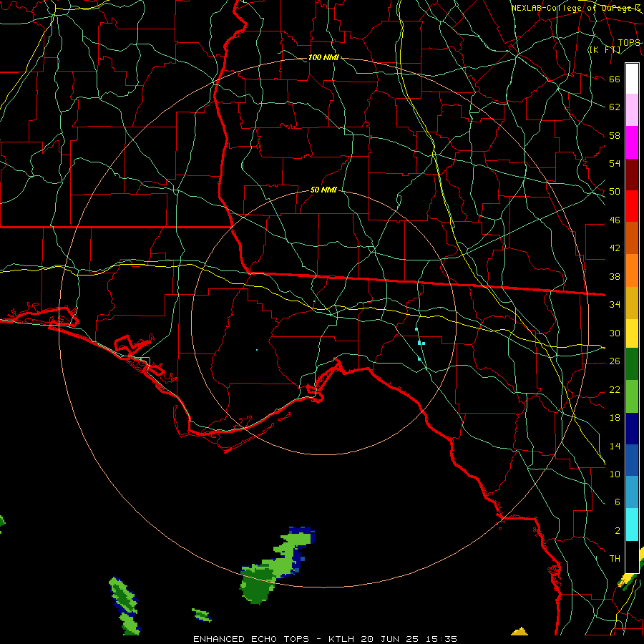Click the "42" scale value
The image size is (644, 644).
click(615, 248)
